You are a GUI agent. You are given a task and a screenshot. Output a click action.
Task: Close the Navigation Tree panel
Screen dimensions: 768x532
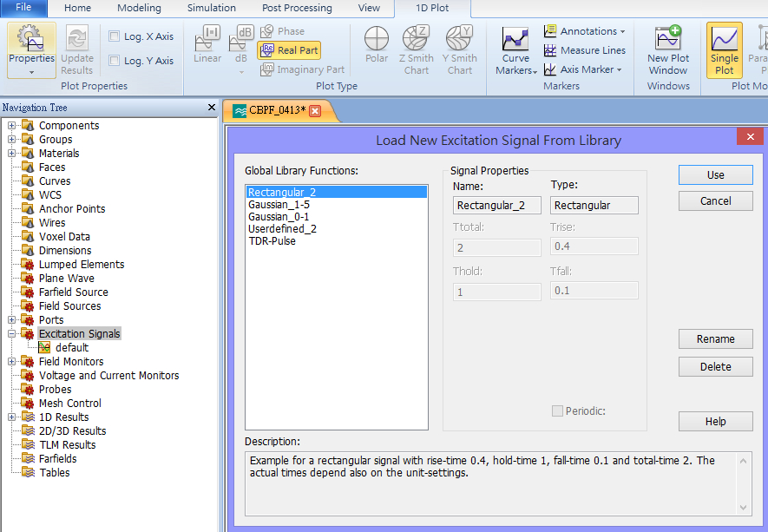click(x=212, y=108)
